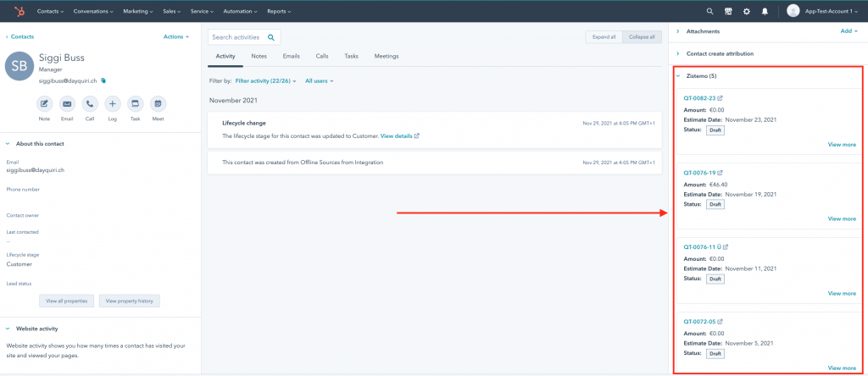Switch to the Tasks tab
The height and width of the screenshot is (376, 868).
pyautogui.click(x=351, y=57)
